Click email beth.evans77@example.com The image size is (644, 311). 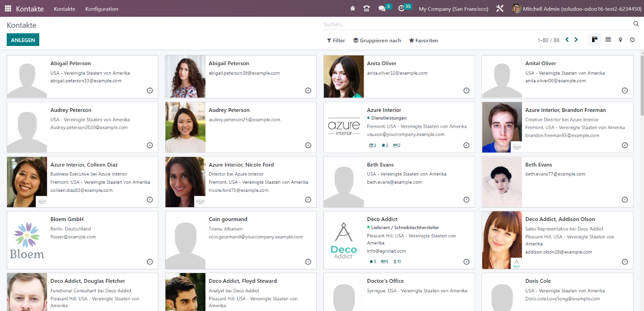(x=555, y=174)
